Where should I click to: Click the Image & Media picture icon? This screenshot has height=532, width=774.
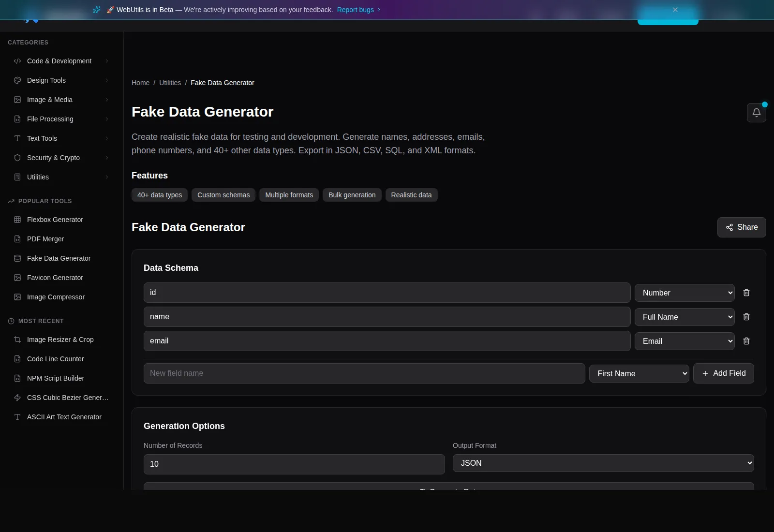coord(17,100)
